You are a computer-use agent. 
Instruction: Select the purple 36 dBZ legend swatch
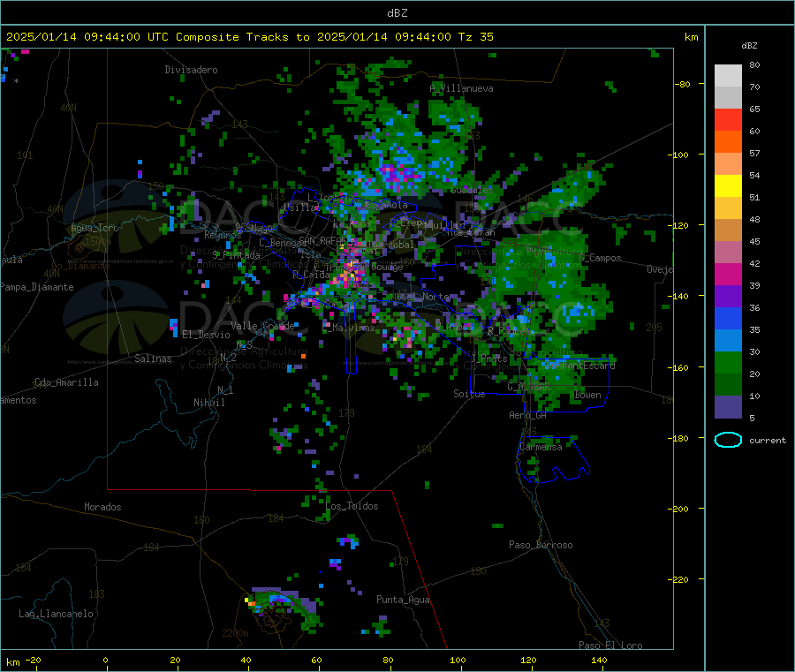(x=728, y=297)
